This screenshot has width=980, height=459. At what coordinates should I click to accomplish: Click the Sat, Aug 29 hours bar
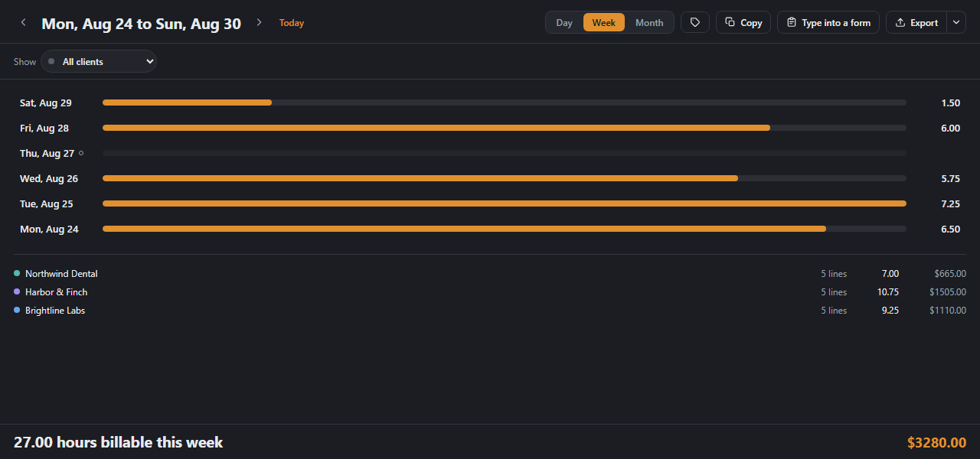tap(505, 103)
